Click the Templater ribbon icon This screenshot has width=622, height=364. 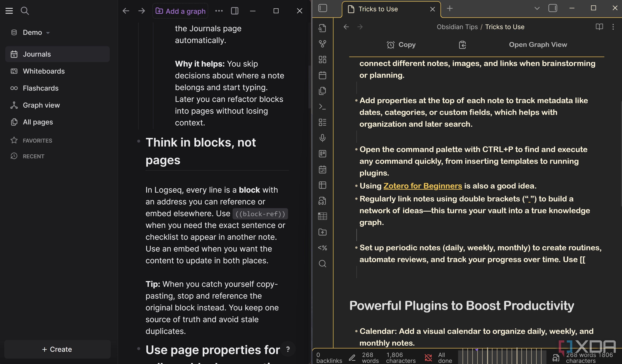pos(322,248)
